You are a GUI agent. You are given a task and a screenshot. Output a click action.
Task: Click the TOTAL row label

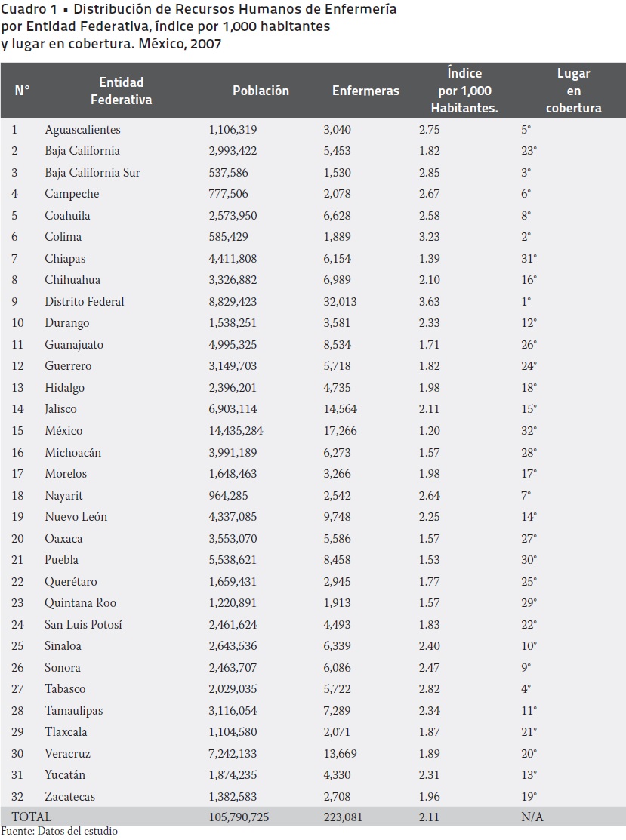pyautogui.click(x=31, y=817)
